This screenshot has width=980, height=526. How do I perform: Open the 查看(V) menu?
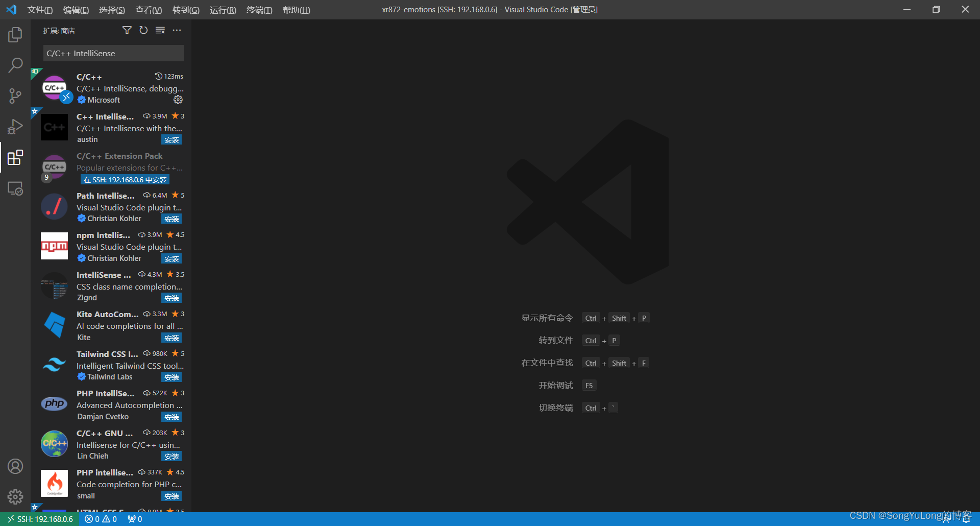[149, 10]
